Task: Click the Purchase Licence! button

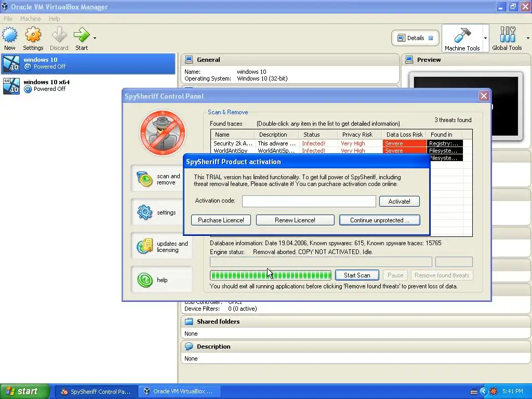Action: tap(221, 220)
